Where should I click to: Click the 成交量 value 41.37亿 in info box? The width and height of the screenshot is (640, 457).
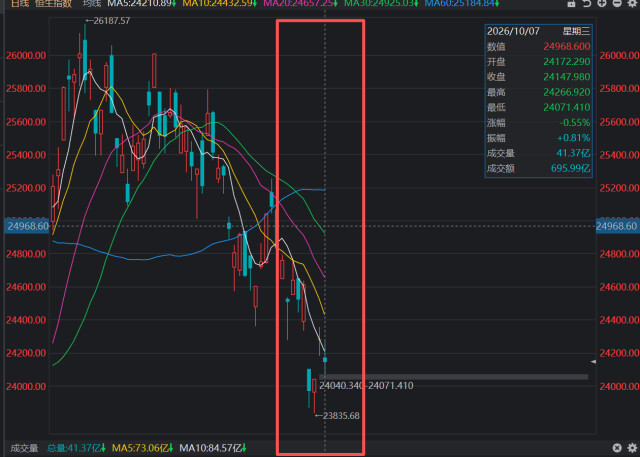click(573, 153)
